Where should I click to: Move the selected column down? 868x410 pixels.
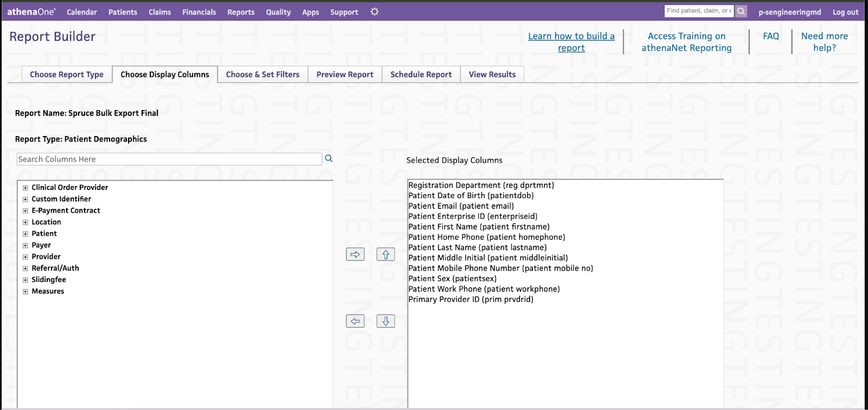pos(386,321)
